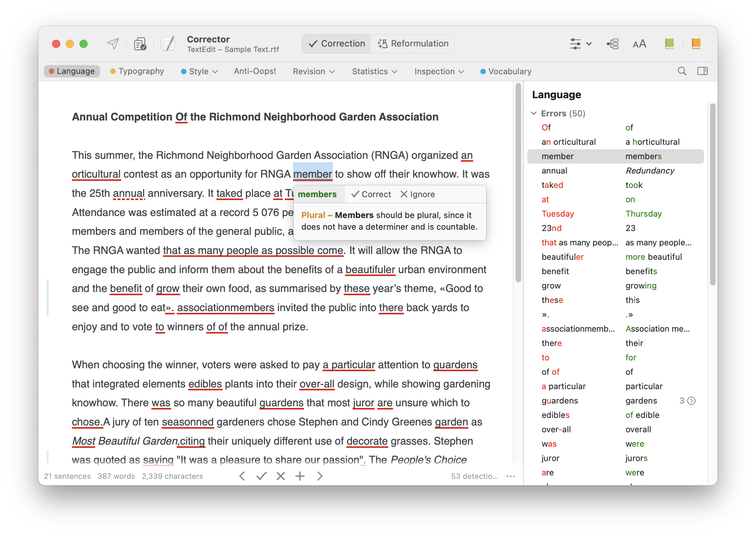Select the 'edibles' error row

[x=616, y=415]
